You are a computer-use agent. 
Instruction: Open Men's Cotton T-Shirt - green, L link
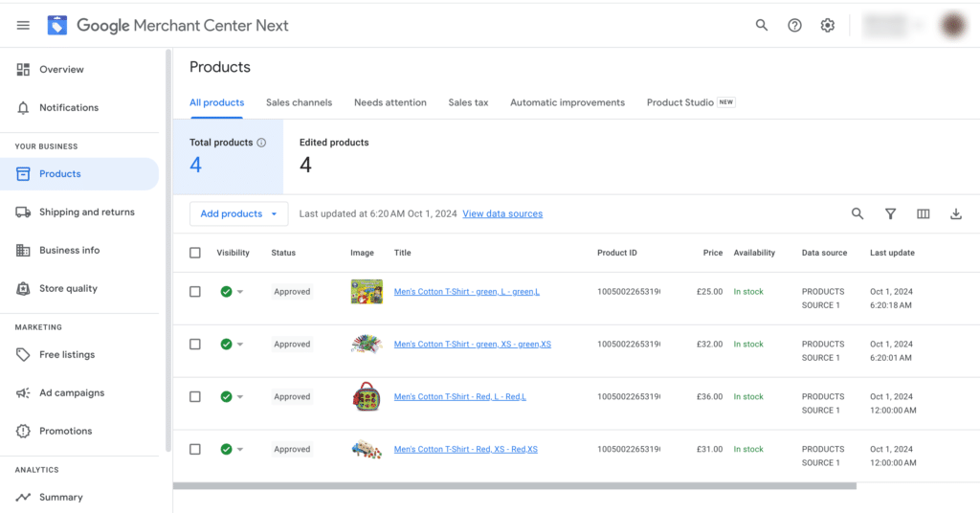point(467,292)
